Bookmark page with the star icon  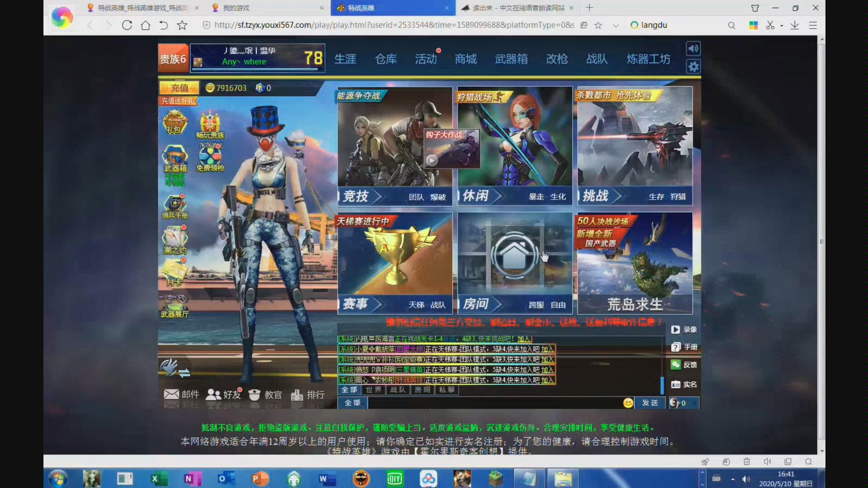tap(182, 25)
